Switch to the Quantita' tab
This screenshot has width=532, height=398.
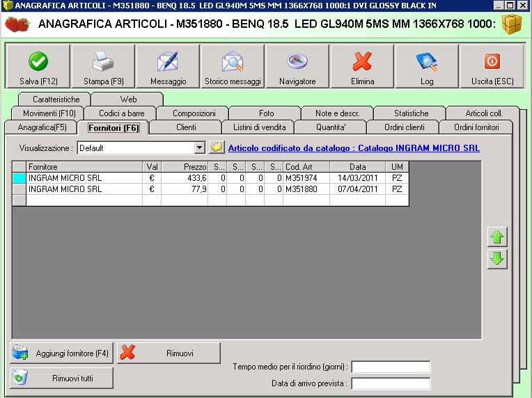[x=331, y=127]
